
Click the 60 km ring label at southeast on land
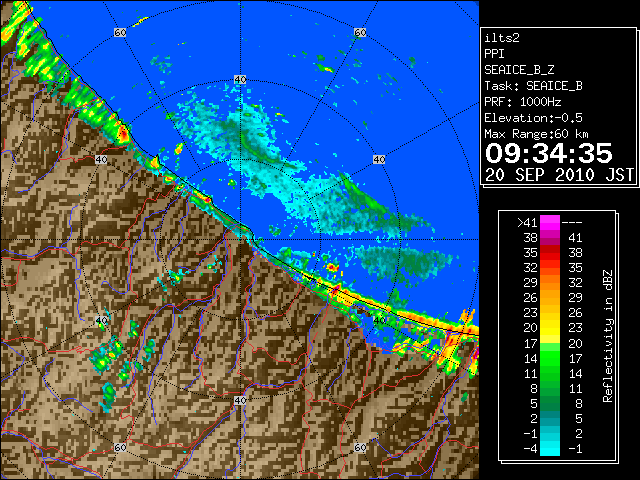pos(360,447)
